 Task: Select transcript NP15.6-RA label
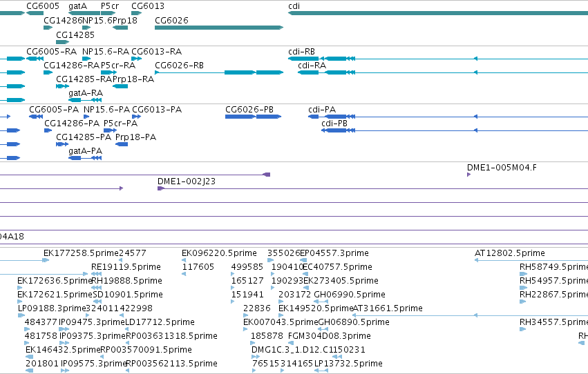pyautogui.click(x=106, y=51)
